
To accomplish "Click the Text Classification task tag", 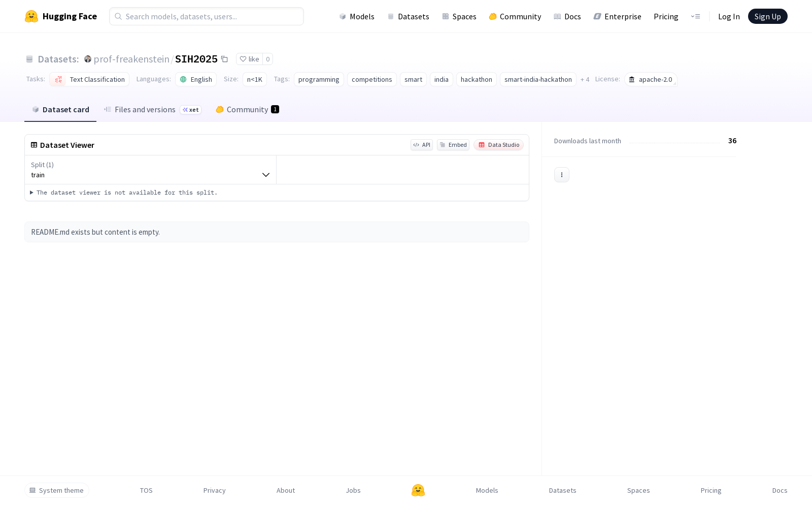I will click(89, 79).
